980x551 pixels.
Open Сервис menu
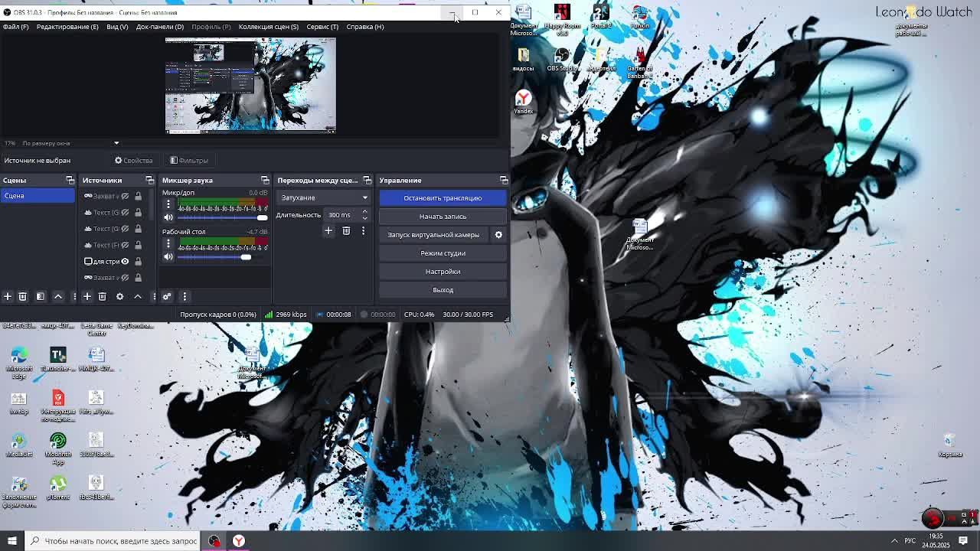[322, 27]
